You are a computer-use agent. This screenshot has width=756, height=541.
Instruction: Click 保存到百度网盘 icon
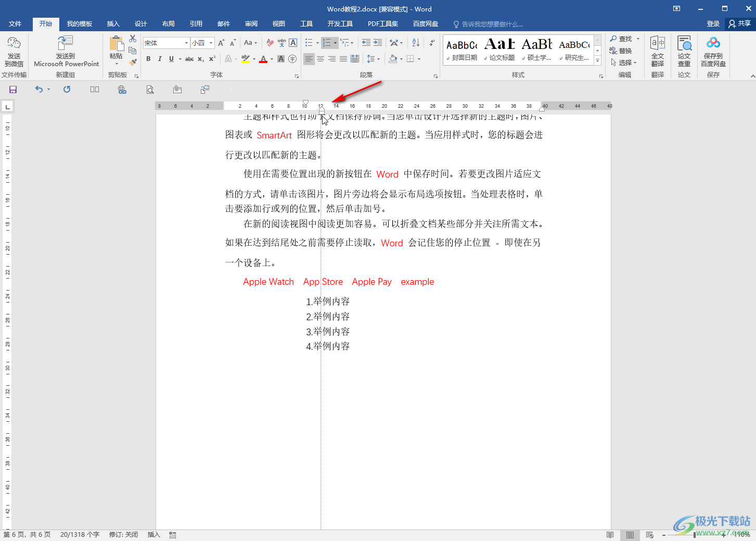click(x=713, y=51)
